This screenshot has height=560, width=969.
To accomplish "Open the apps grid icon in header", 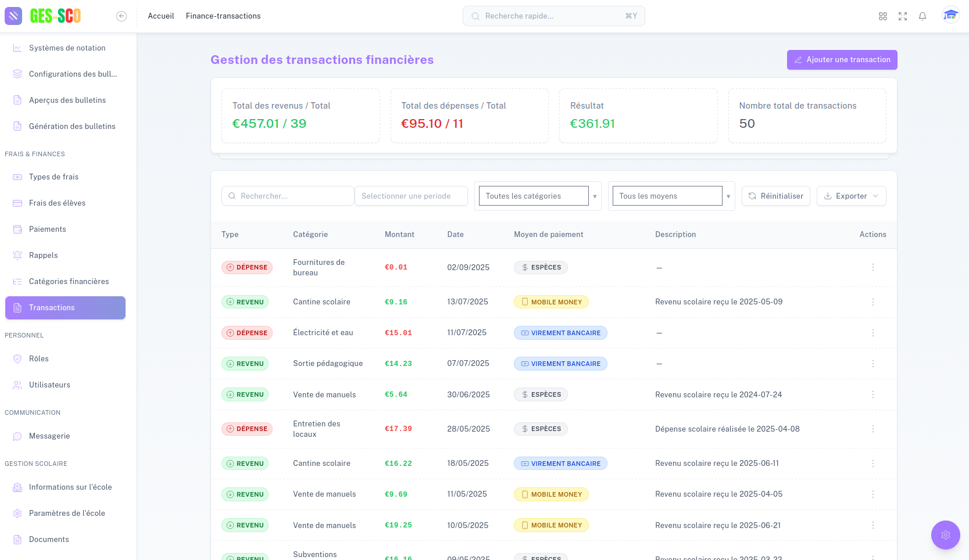I will [x=882, y=16].
